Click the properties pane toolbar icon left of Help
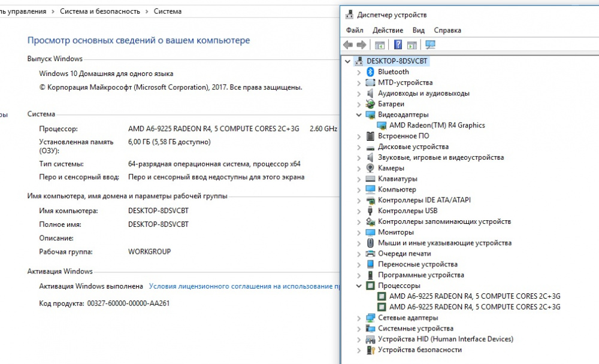The image size is (599, 364). pyautogui.click(x=380, y=45)
